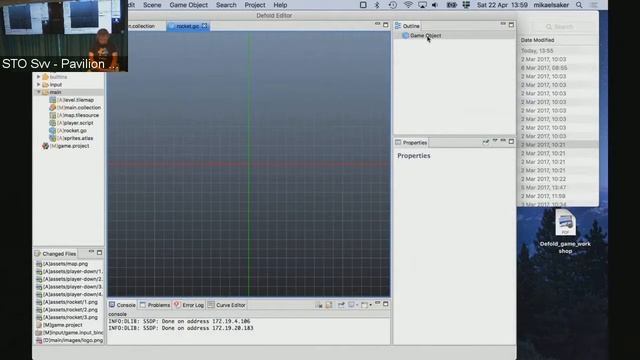The height and width of the screenshot is (360, 640).
Task: Open the Error Log tab
Action: [x=189, y=305]
